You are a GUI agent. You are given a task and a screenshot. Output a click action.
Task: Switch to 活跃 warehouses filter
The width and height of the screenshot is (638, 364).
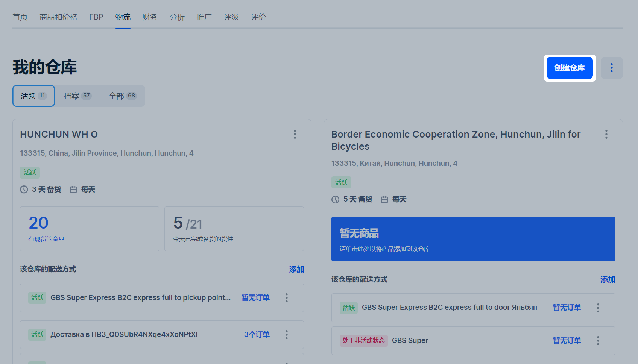[33, 96]
